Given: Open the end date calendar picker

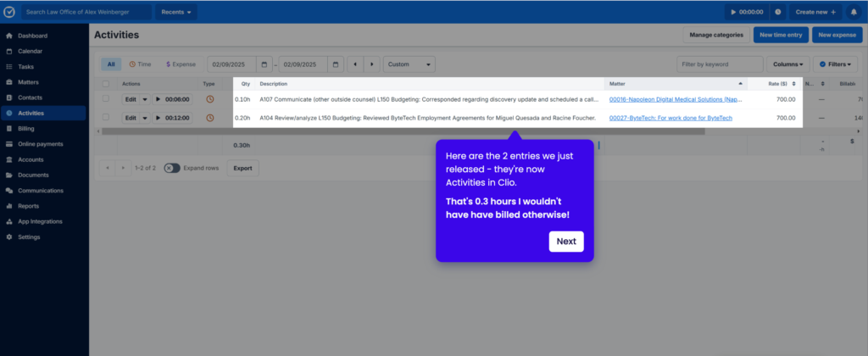Looking at the screenshot, I should tap(337, 64).
